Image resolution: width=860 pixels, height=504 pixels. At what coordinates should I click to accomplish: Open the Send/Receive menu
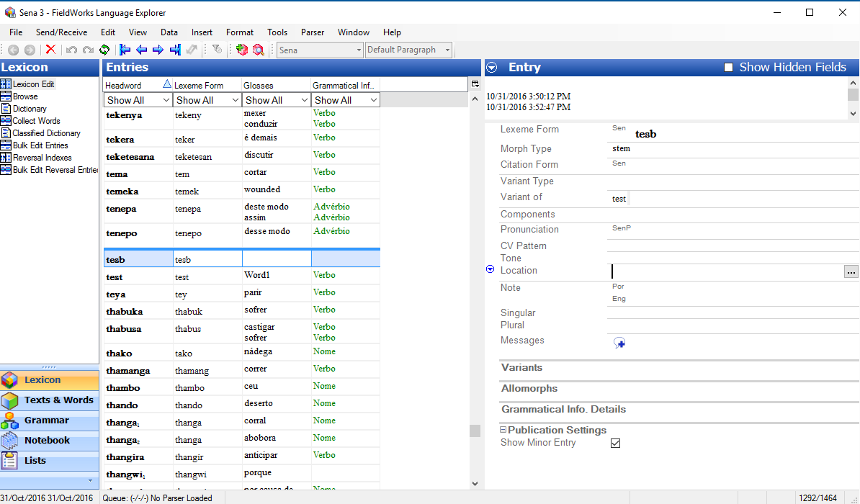[x=61, y=32]
